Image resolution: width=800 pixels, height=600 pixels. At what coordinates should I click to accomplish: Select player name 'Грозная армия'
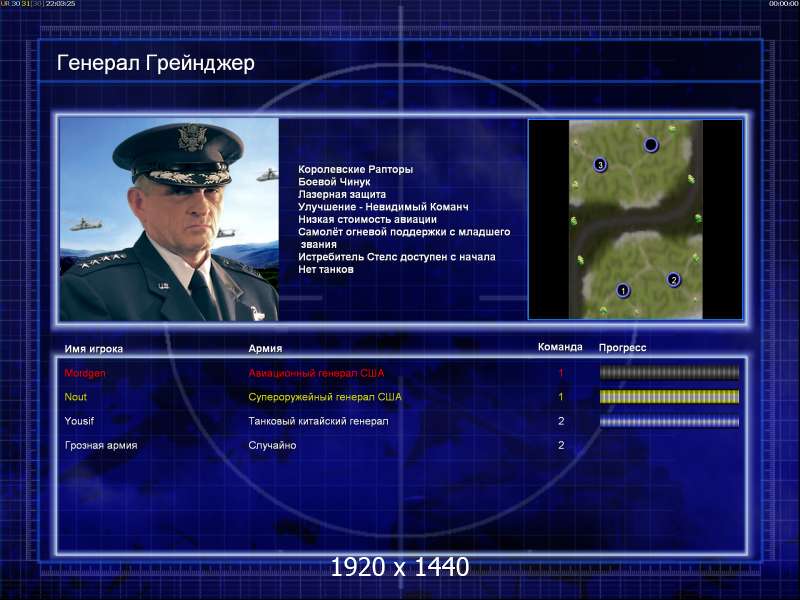pyautogui.click(x=101, y=445)
